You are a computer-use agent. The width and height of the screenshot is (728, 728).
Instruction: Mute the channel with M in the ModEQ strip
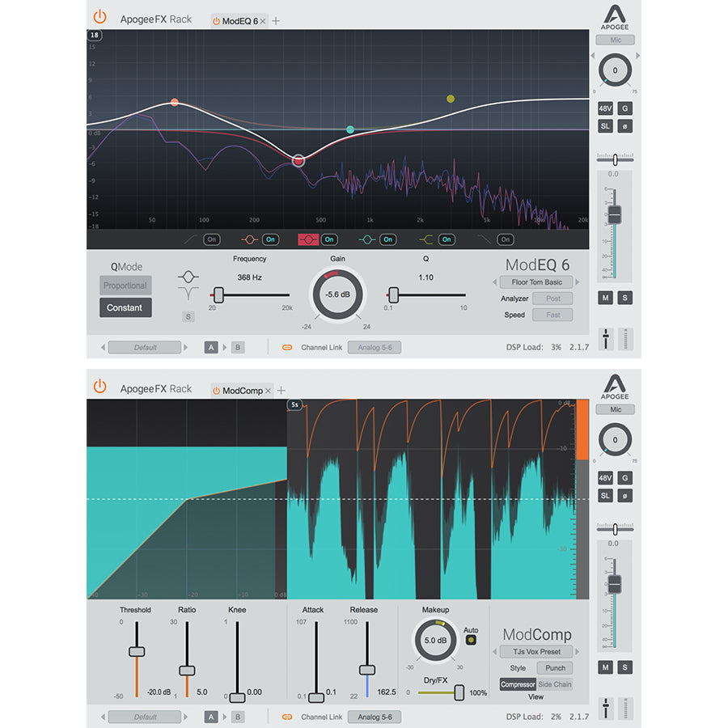click(x=605, y=298)
